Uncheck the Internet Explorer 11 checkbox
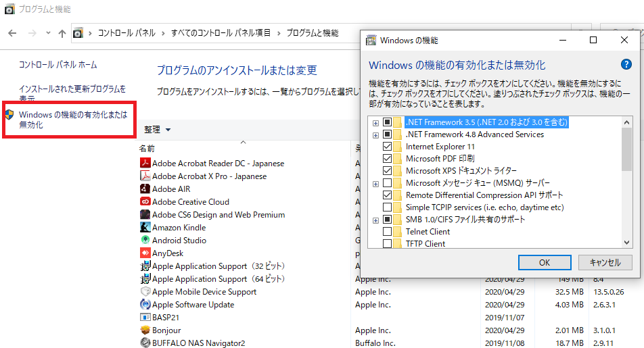Screen dimensions: 644x348 [x=387, y=147]
